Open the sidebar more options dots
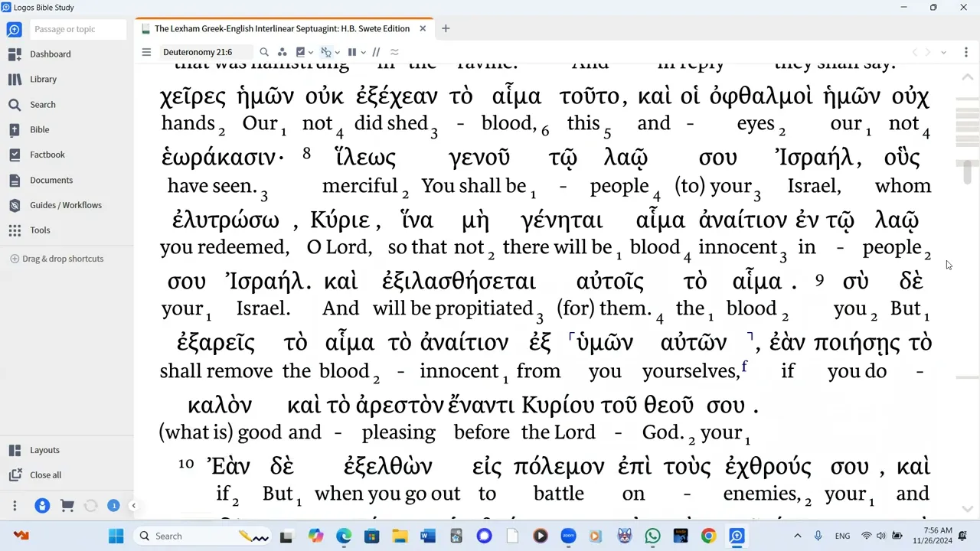The width and height of the screenshot is (980, 551). pos(15,506)
